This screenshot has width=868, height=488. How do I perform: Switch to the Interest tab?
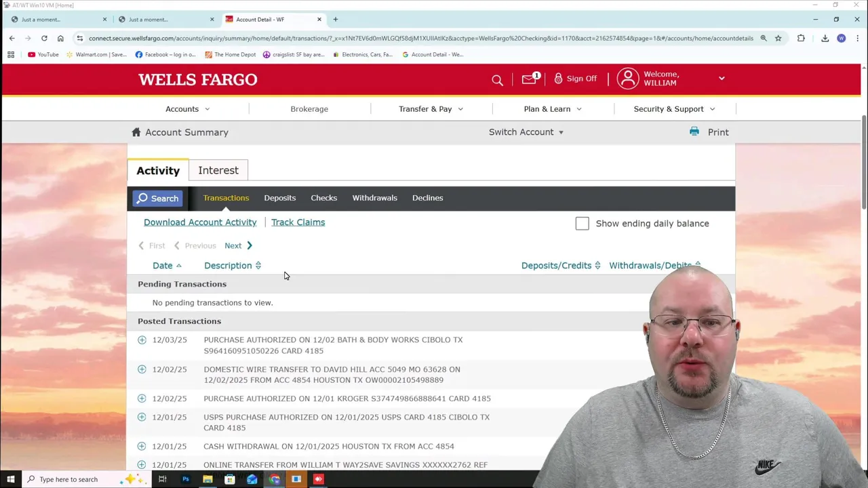(x=218, y=170)
